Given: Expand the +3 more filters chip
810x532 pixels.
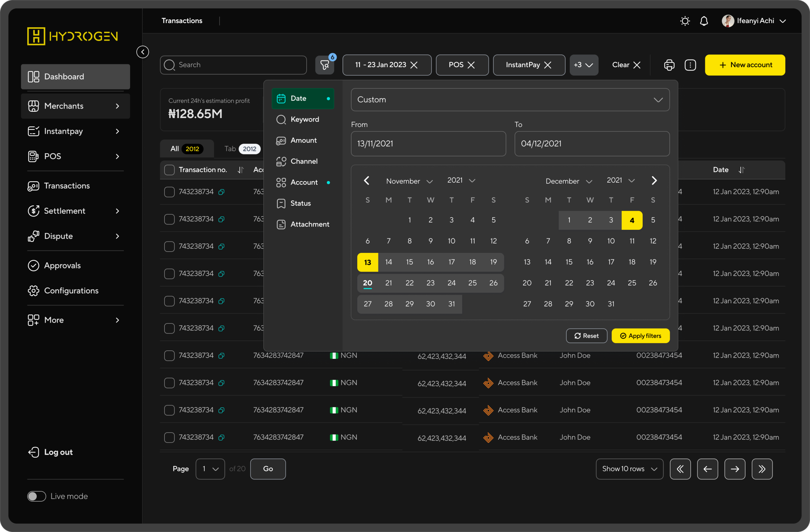Looking at the screenshot, I should (584, 65).
